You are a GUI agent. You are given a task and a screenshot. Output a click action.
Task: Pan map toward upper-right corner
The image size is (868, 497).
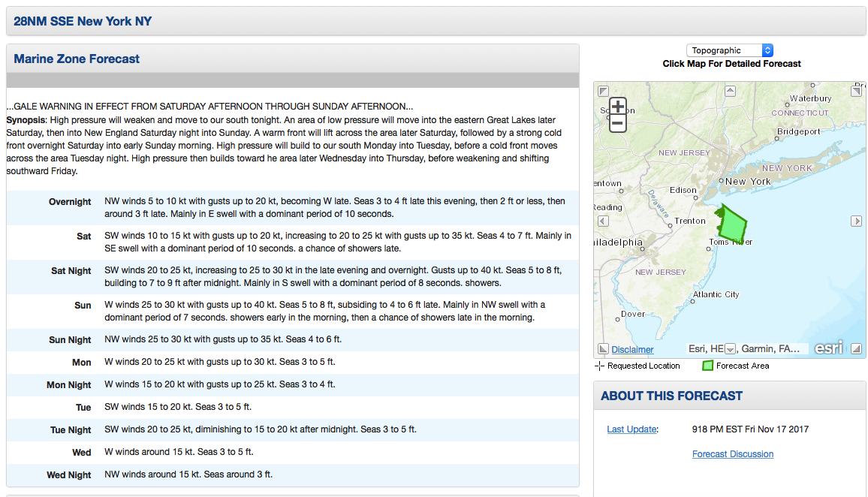tap(856, 92)
